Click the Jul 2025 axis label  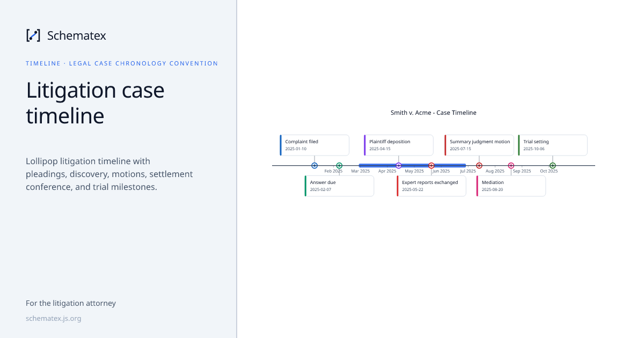(x=467, y=171)
